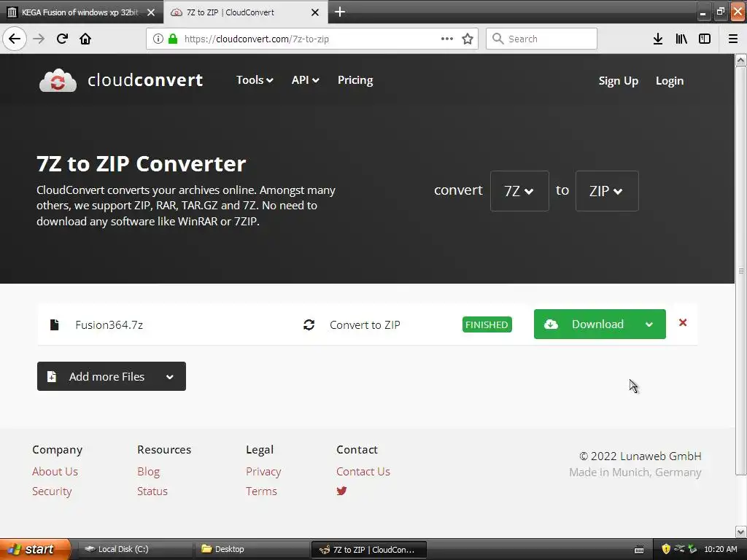747x560 pixels.
Task: Expand the 7Z source format dropdown
Action: coord(519,191)
